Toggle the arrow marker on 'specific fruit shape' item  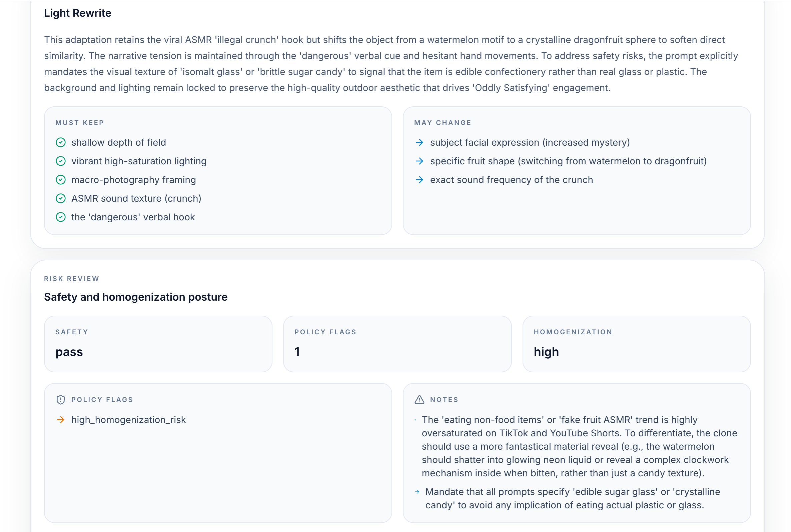tap(420, 161)
